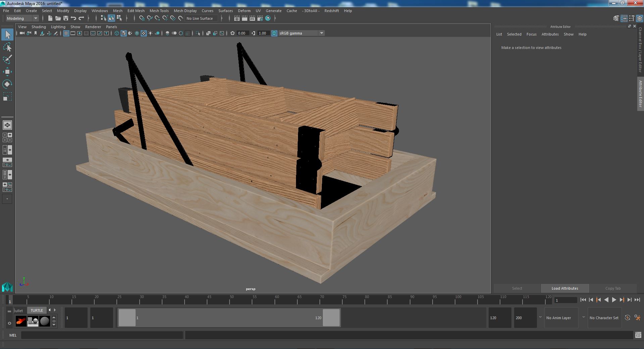This screenshot has width=644, height=349.
Task: Render the current frame
Action: click(245, 18)
